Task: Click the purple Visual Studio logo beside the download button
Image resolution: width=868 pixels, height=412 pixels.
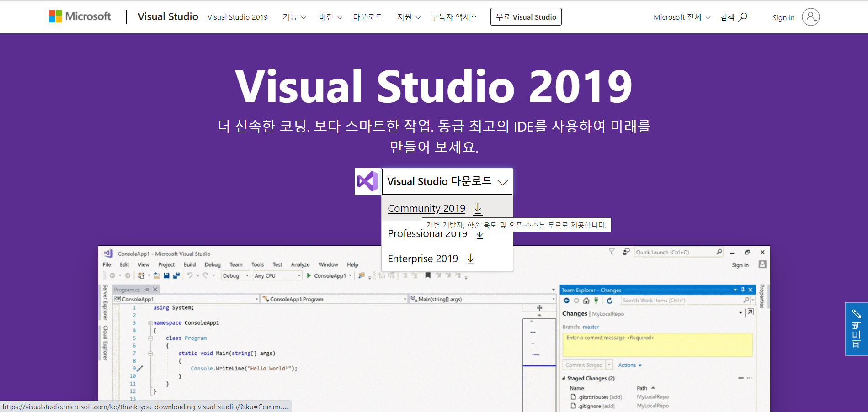Action: click(x=368, y=182)
